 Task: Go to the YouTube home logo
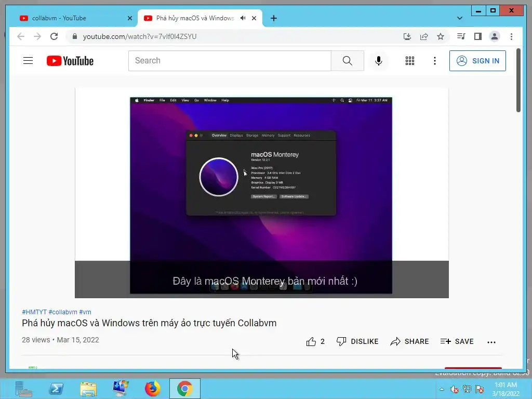[70, 61]
